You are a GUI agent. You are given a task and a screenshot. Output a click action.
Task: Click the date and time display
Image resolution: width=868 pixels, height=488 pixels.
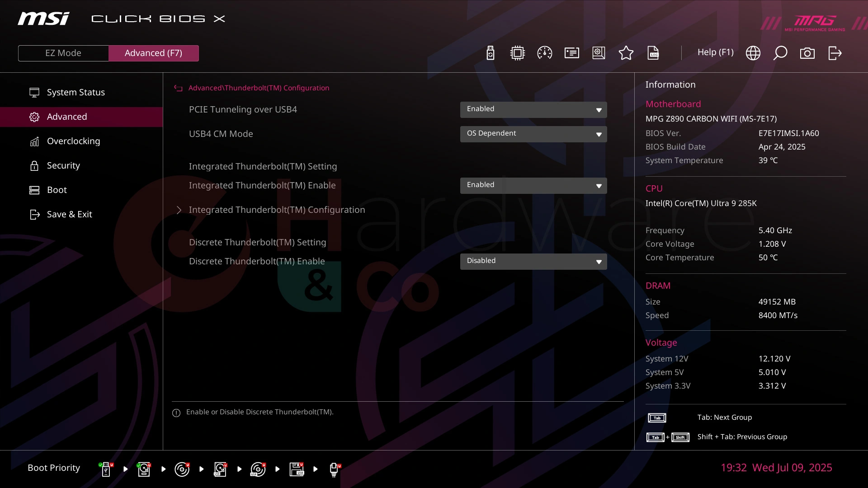[x=776, y=468]
